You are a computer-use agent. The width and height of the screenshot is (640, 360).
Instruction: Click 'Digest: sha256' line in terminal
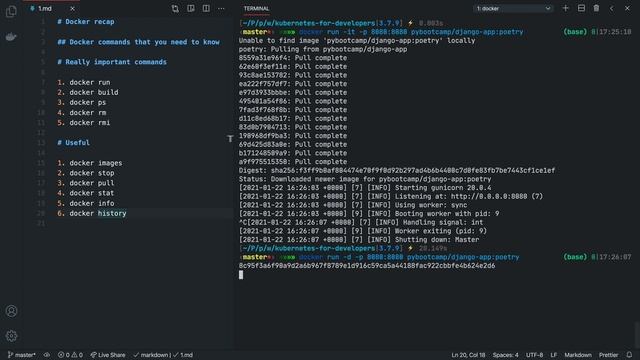(397, 171)
